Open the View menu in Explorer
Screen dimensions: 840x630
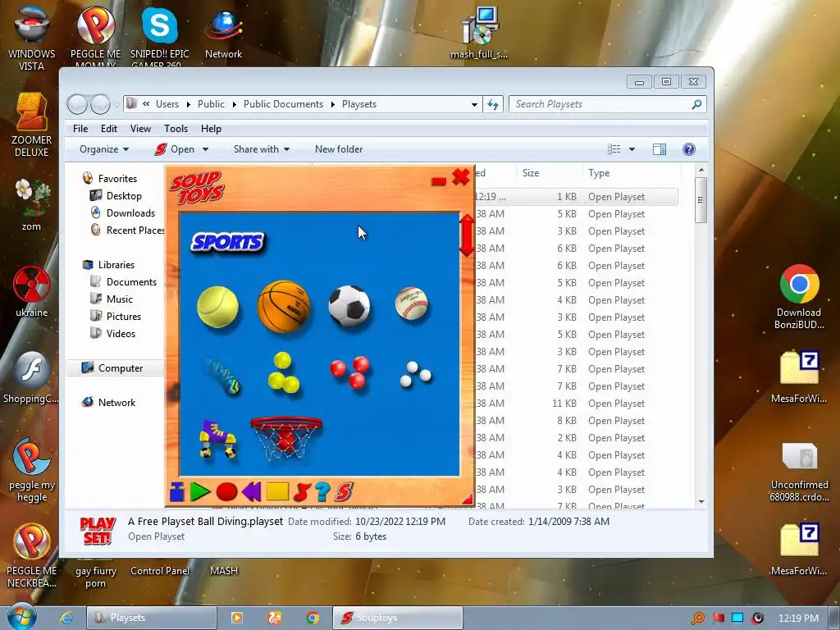(x=140, y=129)
